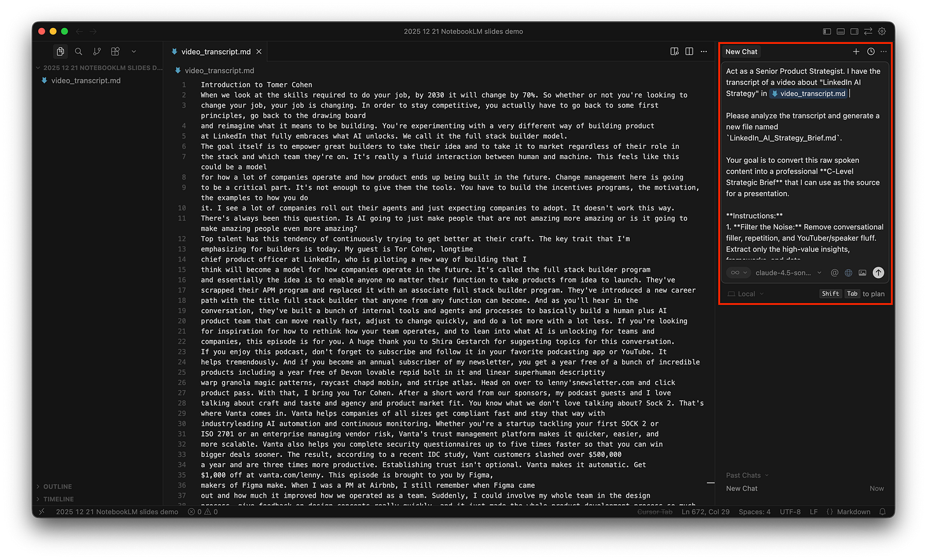Open Source Control from the activity bar
Viewport: 927px width, 560px height.
click(96, 52)
